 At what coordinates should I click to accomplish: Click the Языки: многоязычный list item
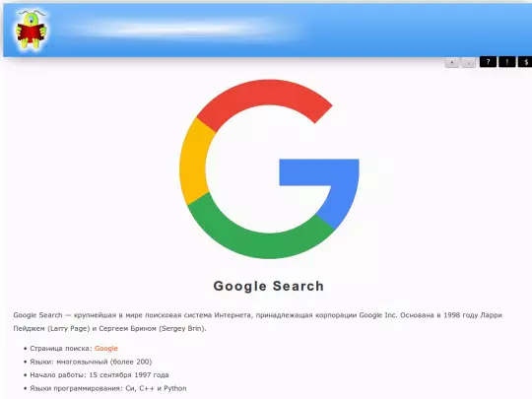(x=91, y=362)
